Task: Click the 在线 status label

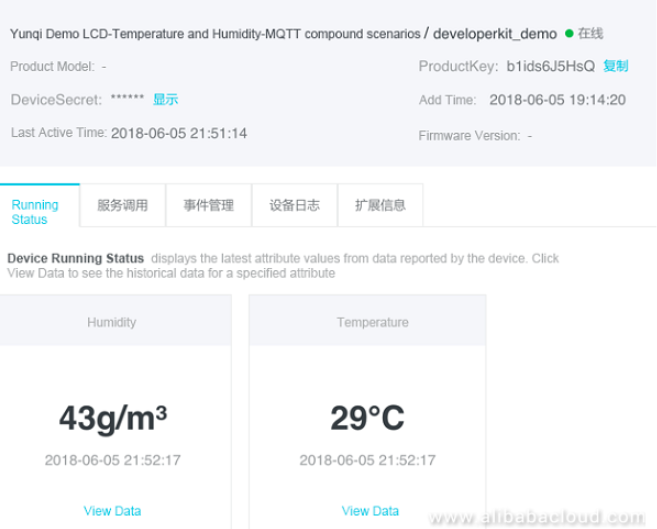Action: click(x=590, y=34)
